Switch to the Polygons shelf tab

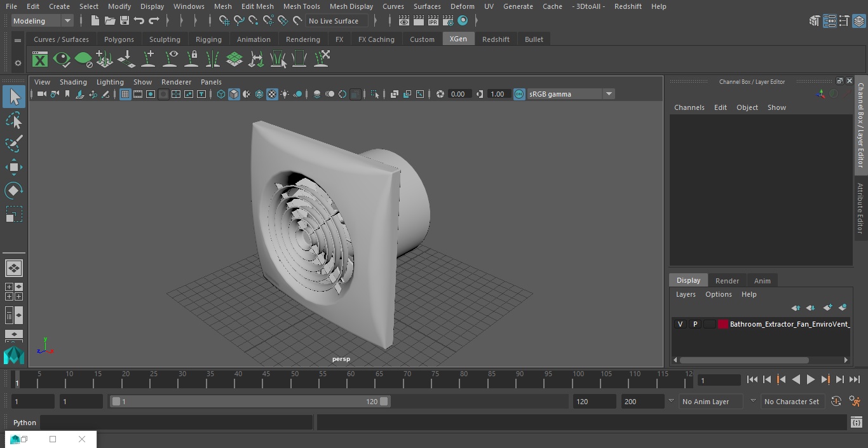point(119,39)
